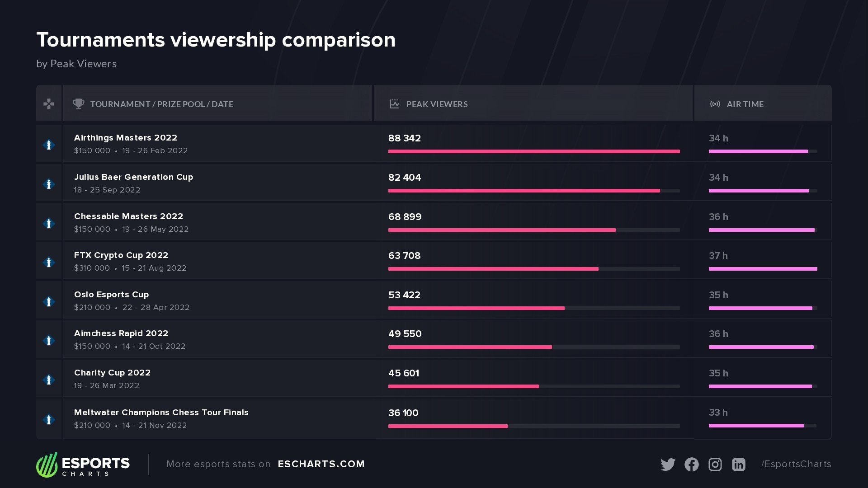Screen dimensions: 868x488
Task: Click the Airthings Masters peak viewers bar
Action: coord(533,151)
